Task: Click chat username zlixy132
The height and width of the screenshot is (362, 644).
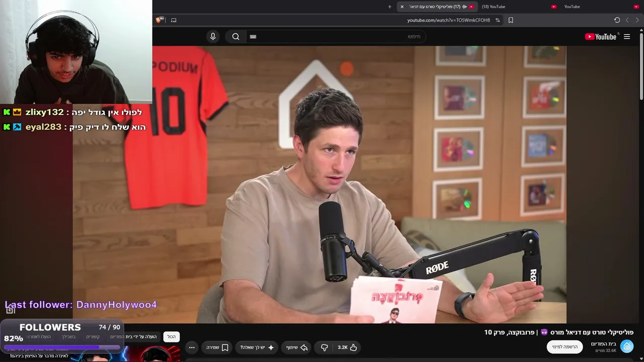Action: pos(45,112)
